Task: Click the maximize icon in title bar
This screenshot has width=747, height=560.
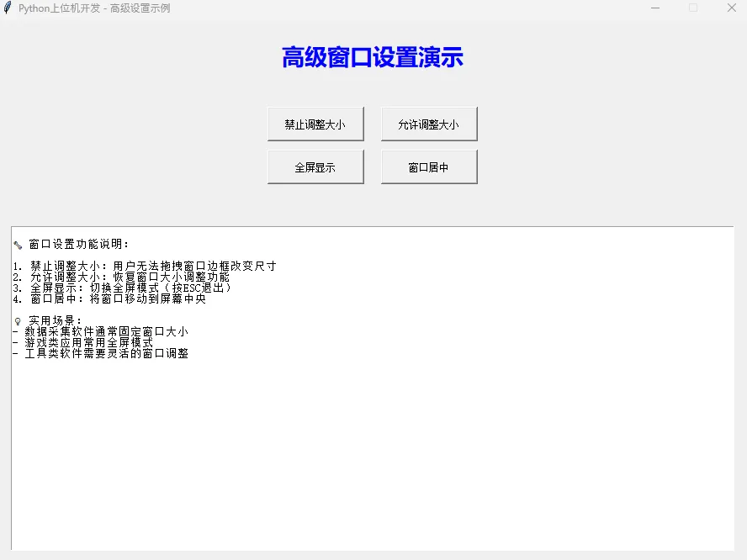Action: pyautogui.click(x=693, y=8)
